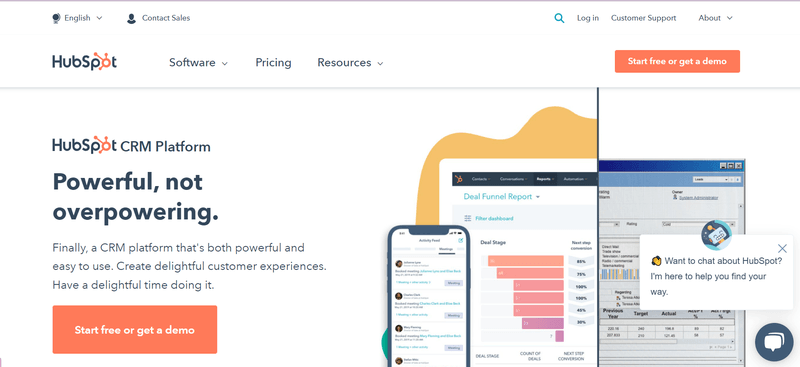Viewport: 800px width, 367px height.
Task: Expand the English language dropdown
Action: (78, 18)
